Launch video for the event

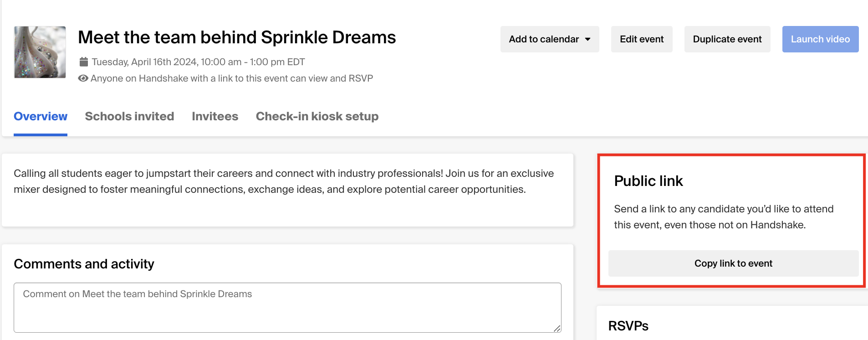coord(820,39)
